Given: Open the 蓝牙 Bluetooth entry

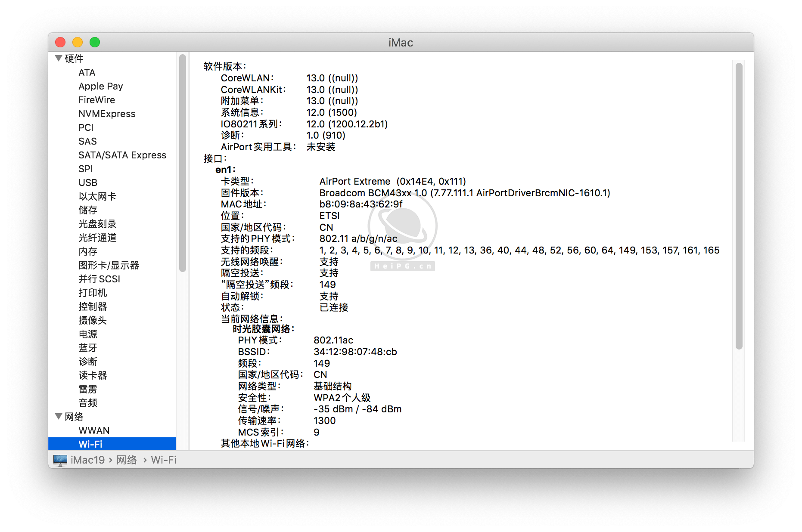Looking at the screenshot, I should (x=88, y=348).
